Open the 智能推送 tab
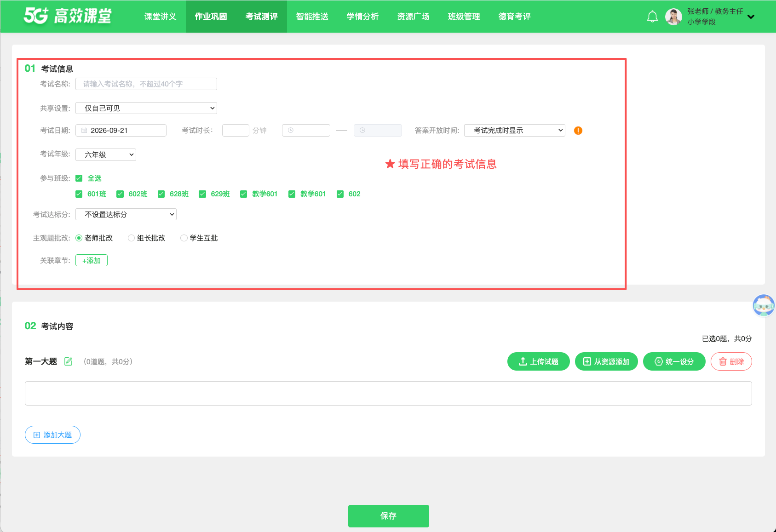Viewport: 776px width, 532px height. (312, 17)
